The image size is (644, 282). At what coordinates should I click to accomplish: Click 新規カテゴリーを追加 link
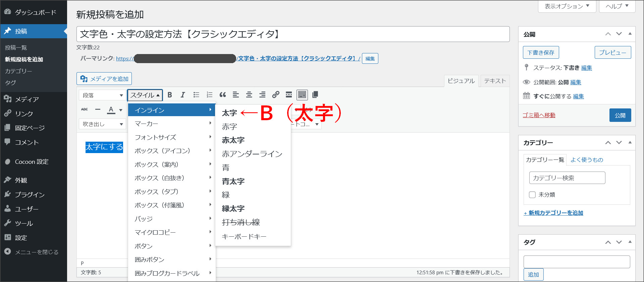coord(553,213)
